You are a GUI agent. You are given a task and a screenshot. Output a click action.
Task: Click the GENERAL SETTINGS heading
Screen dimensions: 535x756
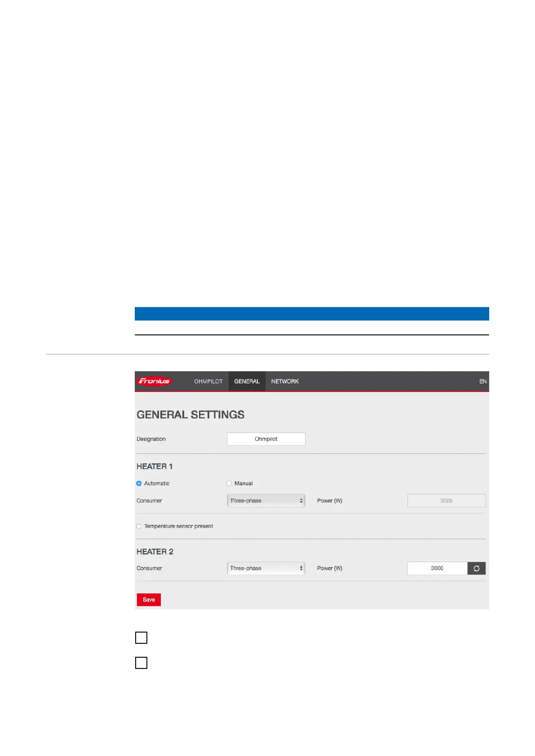(x=190, y=414)
